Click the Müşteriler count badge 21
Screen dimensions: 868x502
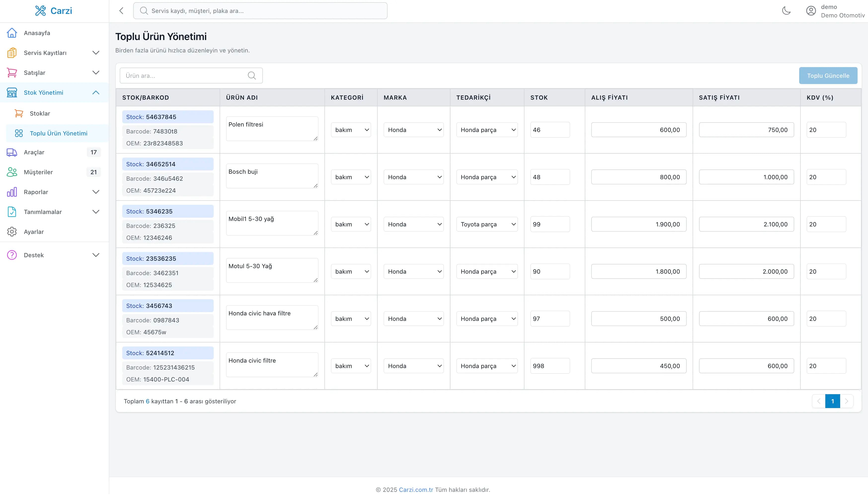(94, 172)
